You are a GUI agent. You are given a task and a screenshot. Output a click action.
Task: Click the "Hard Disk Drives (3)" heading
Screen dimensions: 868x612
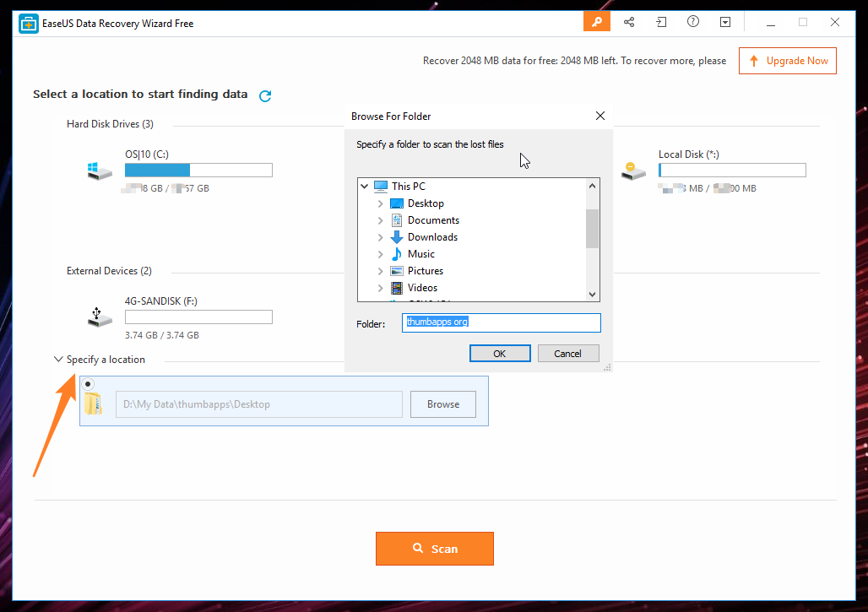(x=110, y=124)
